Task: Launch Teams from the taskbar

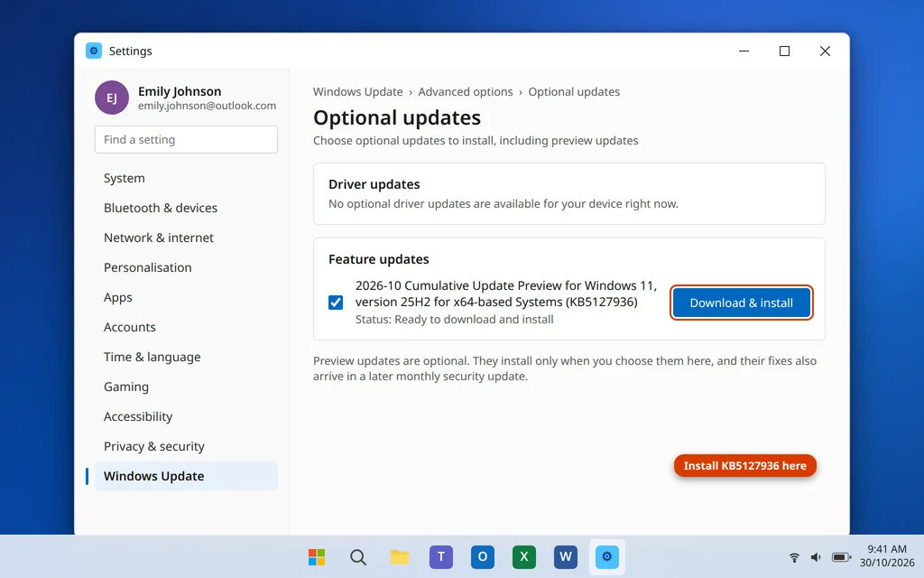Action: click(440, 556)
